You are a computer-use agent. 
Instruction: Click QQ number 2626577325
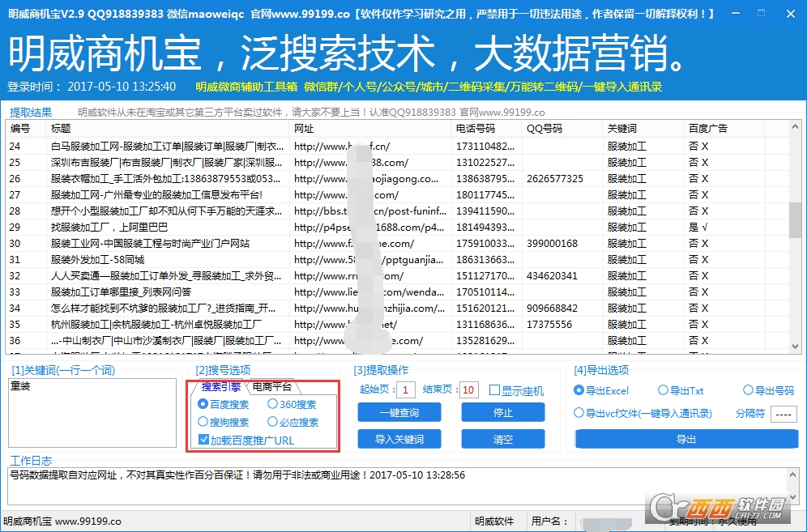pyautogui.click(x=555, y=178)
